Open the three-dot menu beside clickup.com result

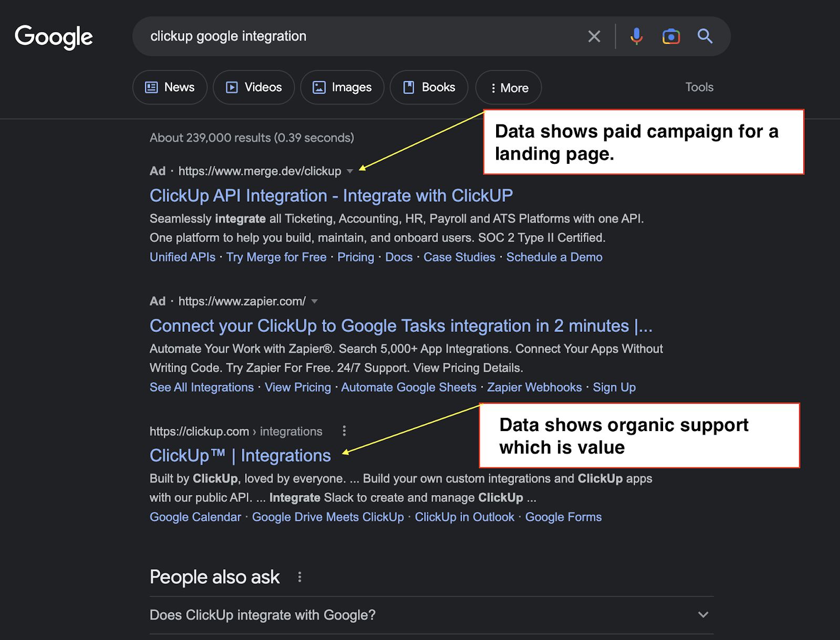tap(344, 431)
